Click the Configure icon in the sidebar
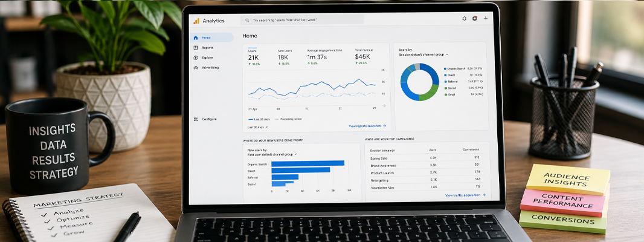Image resolution: width=644 pixels, height=242 pixels. tap(196, 119)
